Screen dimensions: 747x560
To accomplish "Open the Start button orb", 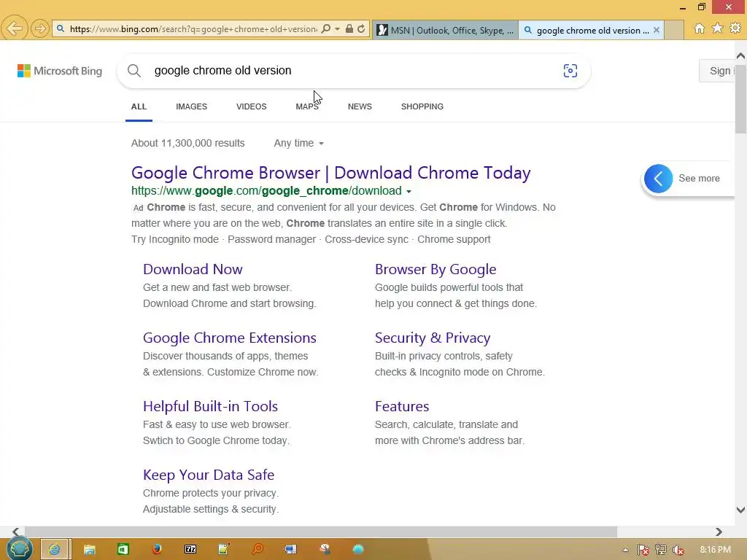I will (x=20, y=549).
